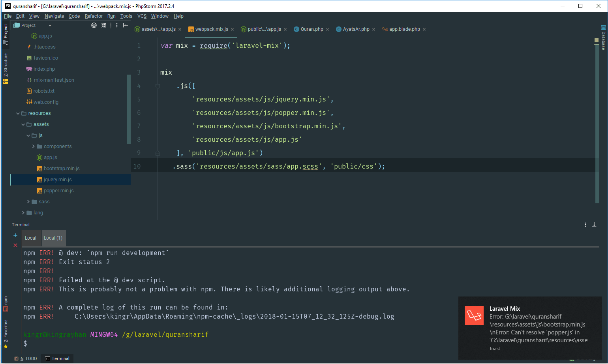Screen dimensions: 608x364
Task: Open the VCS menu
Action: tap(142, 16)
